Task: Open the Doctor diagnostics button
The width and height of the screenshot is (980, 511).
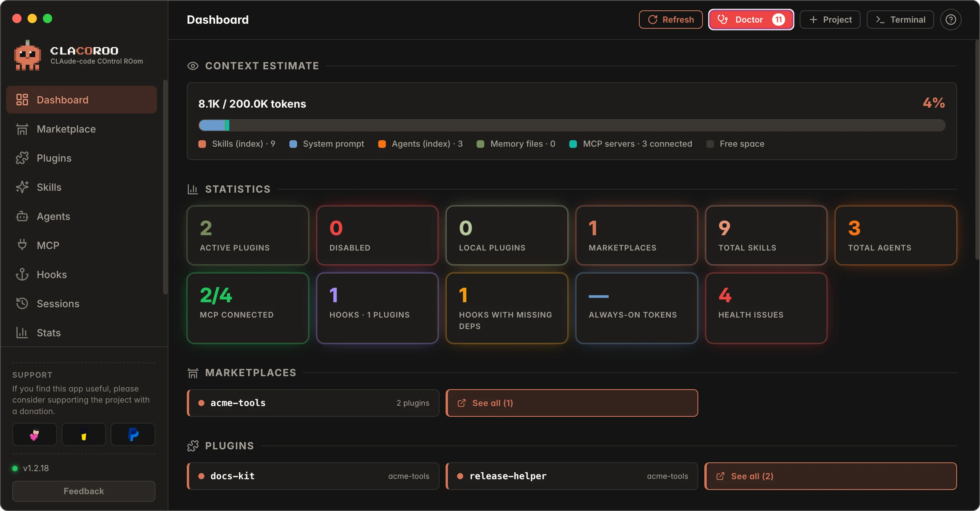Action: (751, 20)
